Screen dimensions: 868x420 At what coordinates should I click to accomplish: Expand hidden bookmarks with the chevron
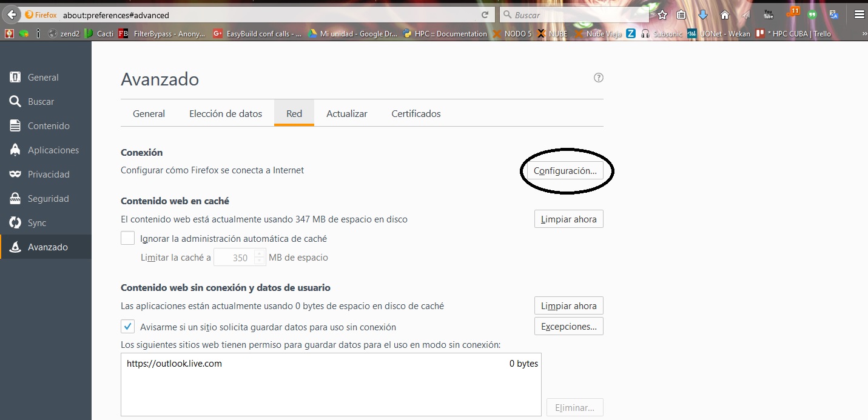coord(863,34)
